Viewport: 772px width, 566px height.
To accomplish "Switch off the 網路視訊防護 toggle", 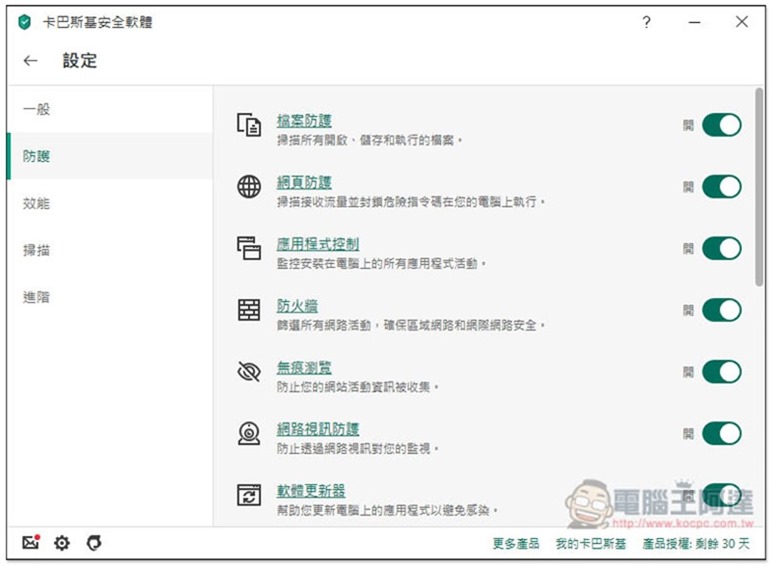I will coord(721,433).
